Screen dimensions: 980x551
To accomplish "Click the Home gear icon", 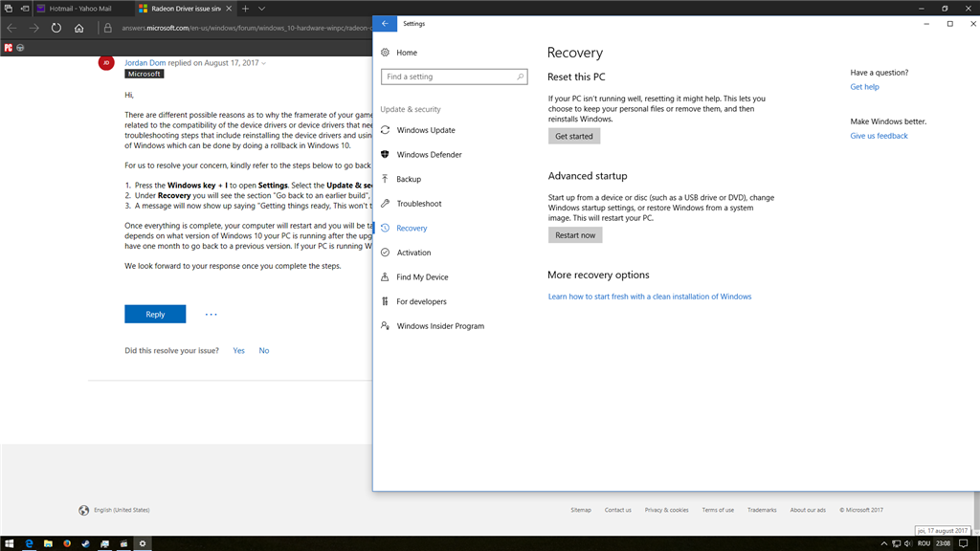I will tap(385, 53).
